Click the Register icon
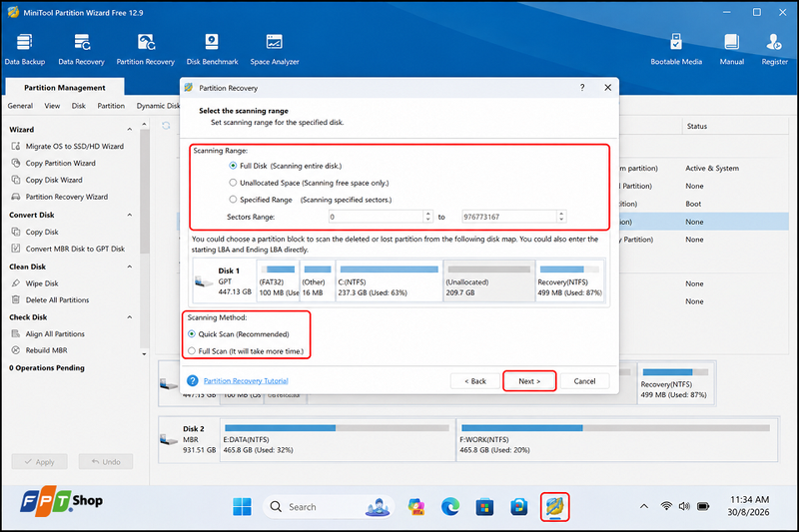The height and width of the screenshot is (532, 799). [775, 49]
